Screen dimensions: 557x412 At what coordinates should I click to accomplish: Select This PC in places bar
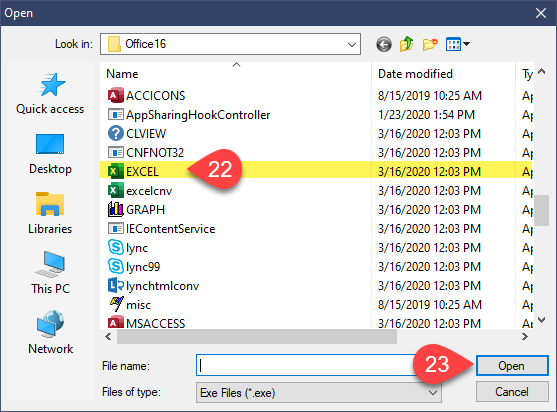point(50,273)
